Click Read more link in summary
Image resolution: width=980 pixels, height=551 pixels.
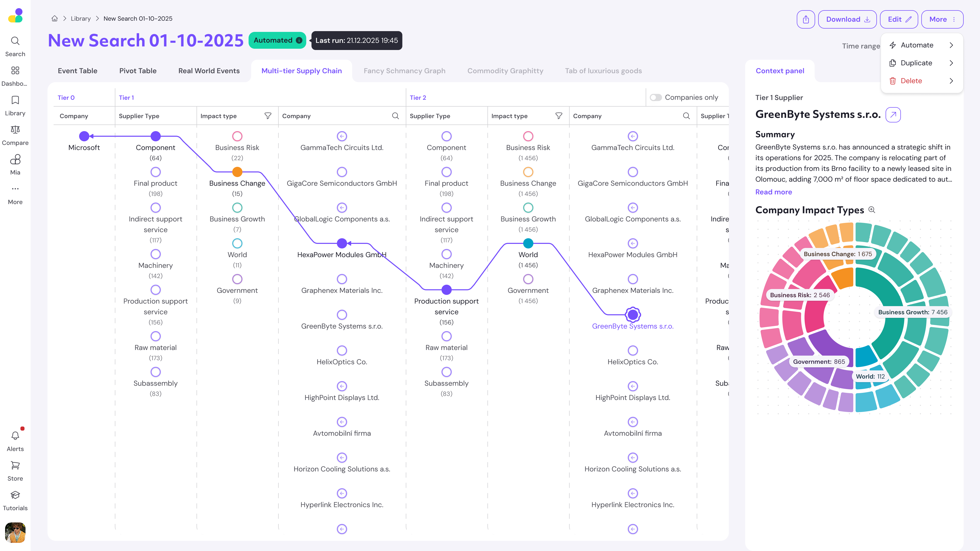(x=774, y=192)
